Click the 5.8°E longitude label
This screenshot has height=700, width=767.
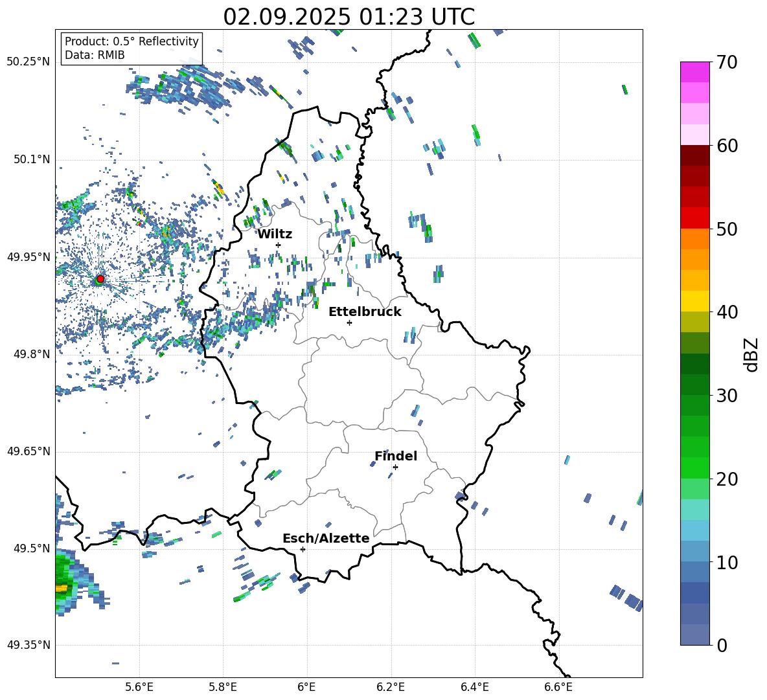pyautogui.click(x=223, y=687)
